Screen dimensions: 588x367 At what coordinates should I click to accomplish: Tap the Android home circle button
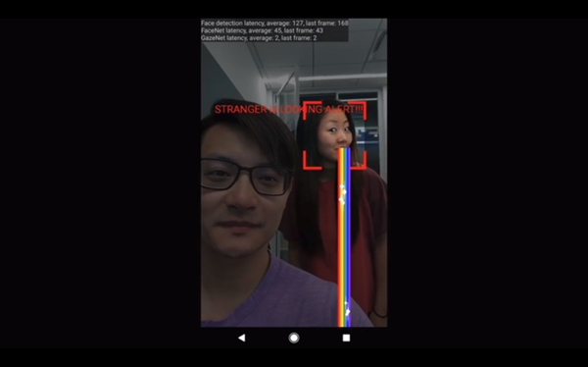[x=294, y=338]
